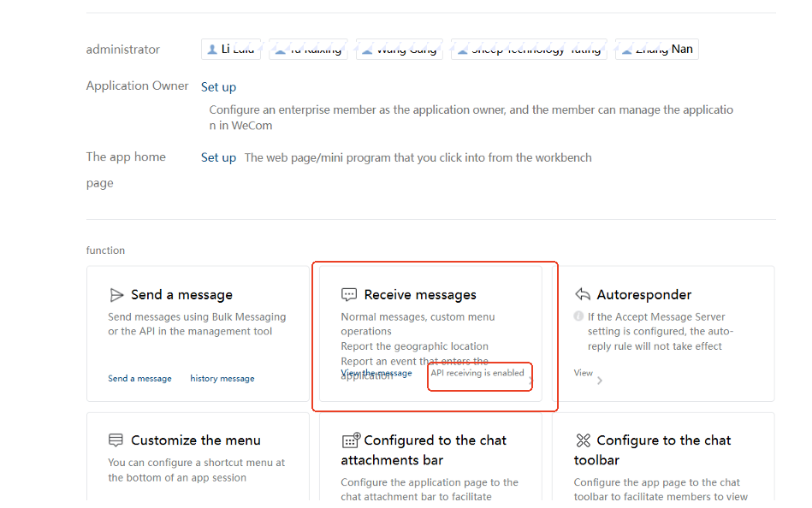Click the Receive messages chat bubble icon
The width and height of the screenshot is (812, 508).
349,295
